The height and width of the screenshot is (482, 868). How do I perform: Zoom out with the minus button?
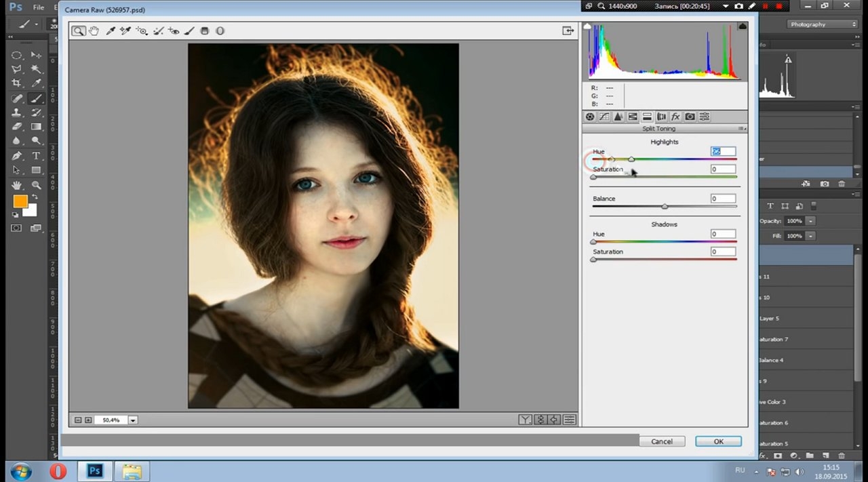point(78,420)
